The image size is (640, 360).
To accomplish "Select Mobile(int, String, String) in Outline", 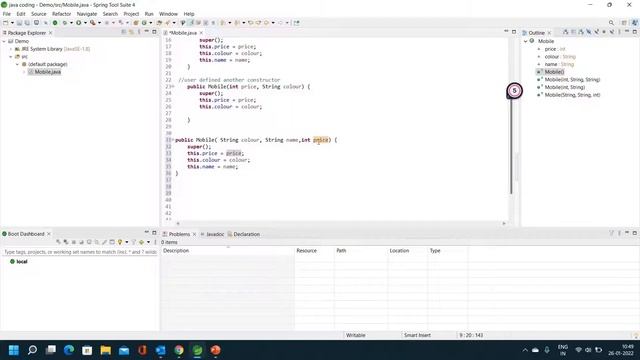I will tap(569, 80).
